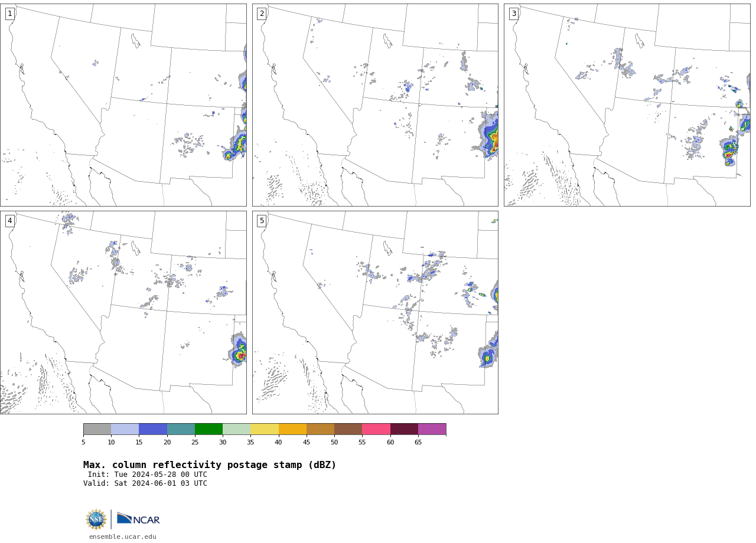Viewport: 756px width, 543px height.
Task: Click the teal 20-25 dBZ swatch
Action: (x=181, y=429)
